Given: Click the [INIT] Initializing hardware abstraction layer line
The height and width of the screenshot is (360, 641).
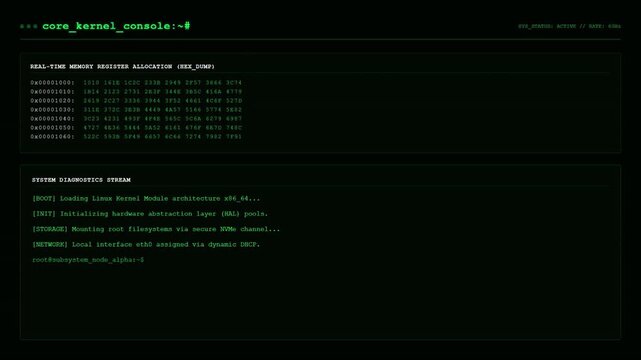Looking at the screenshot, I should coord(150,214).
